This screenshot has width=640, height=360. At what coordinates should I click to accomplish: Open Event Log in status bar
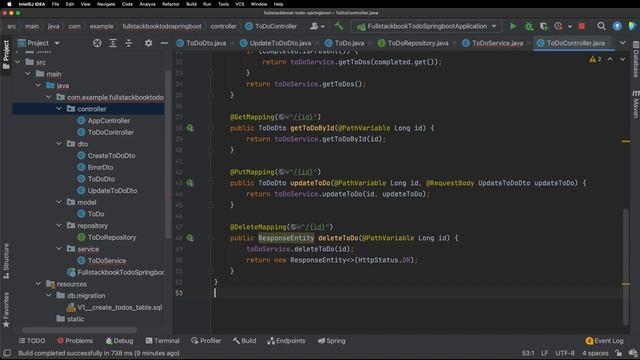604,340
